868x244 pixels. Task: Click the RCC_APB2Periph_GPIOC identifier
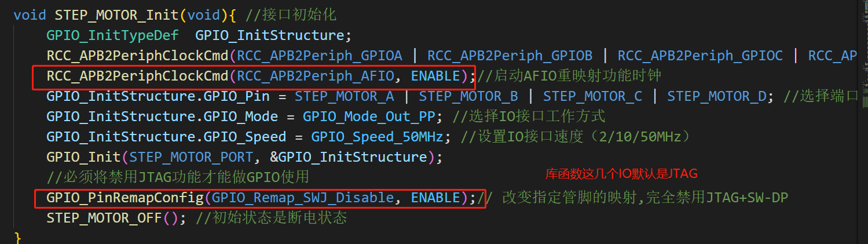click(700, 55)
